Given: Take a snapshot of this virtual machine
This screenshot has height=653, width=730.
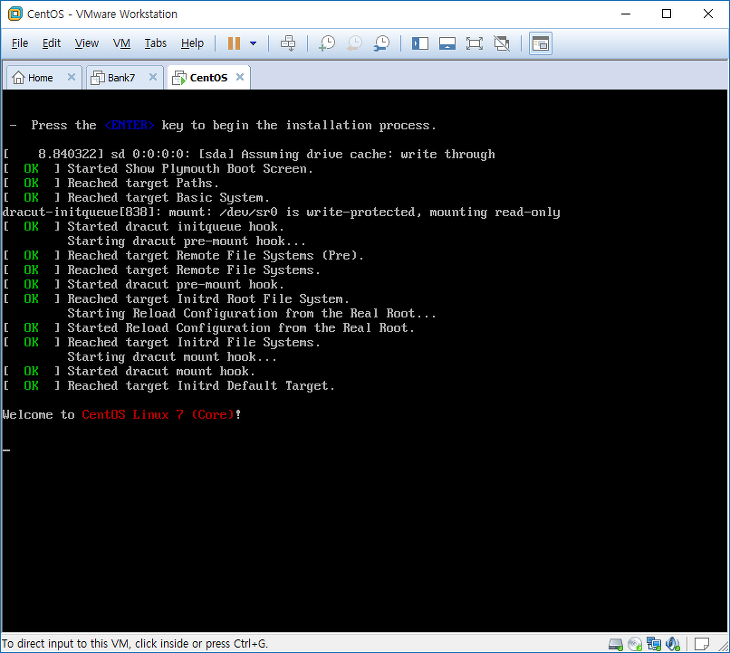Looking at the screenshot, I should click(327, 43).
